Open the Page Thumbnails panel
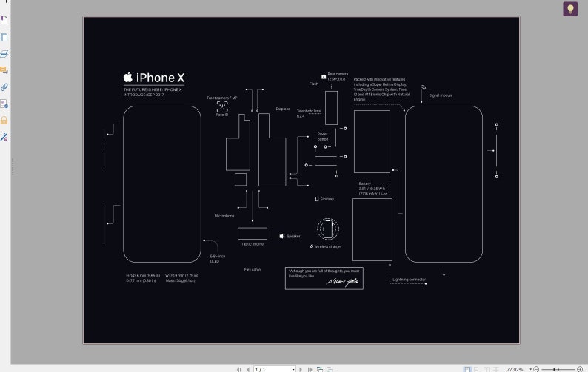 click(x=4, y=37)
